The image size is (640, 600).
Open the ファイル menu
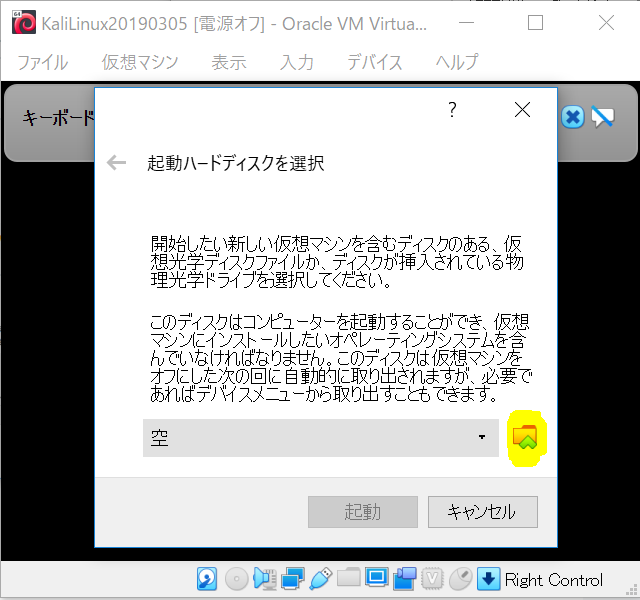coord(43,62)
